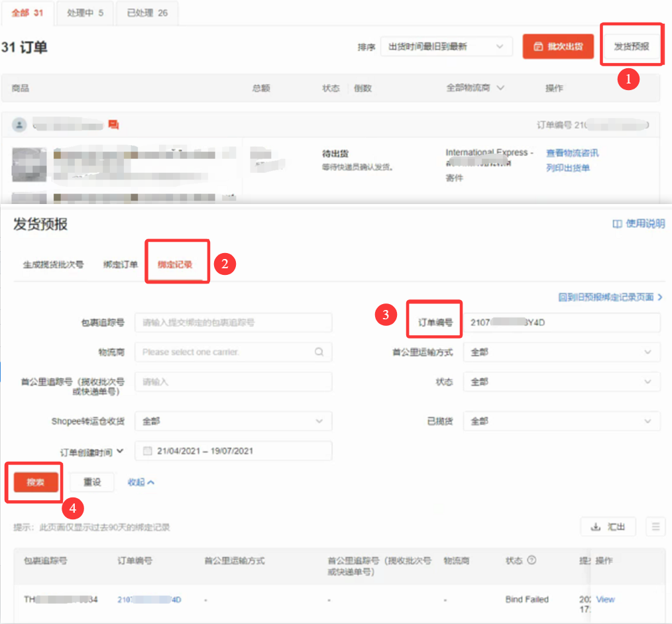Screen dimensions: 672x624
Task: Switch to the 绑定订单 tab
Action: 121,264
